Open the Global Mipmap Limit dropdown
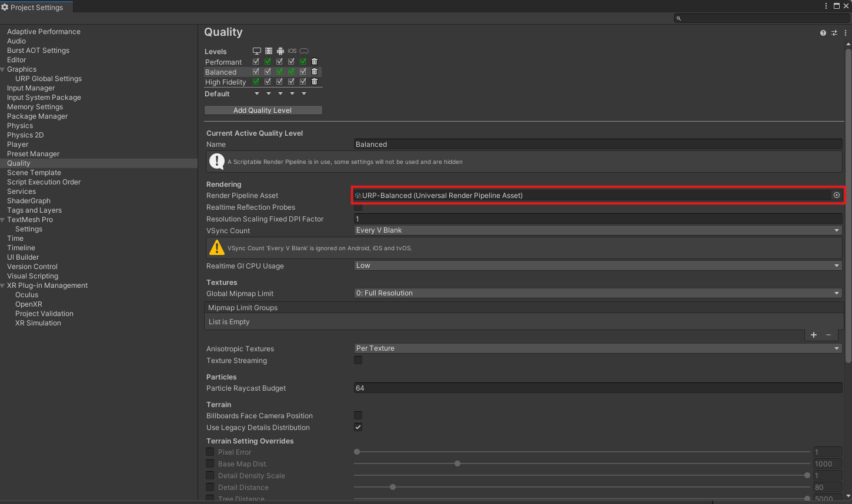 (597, 293)
